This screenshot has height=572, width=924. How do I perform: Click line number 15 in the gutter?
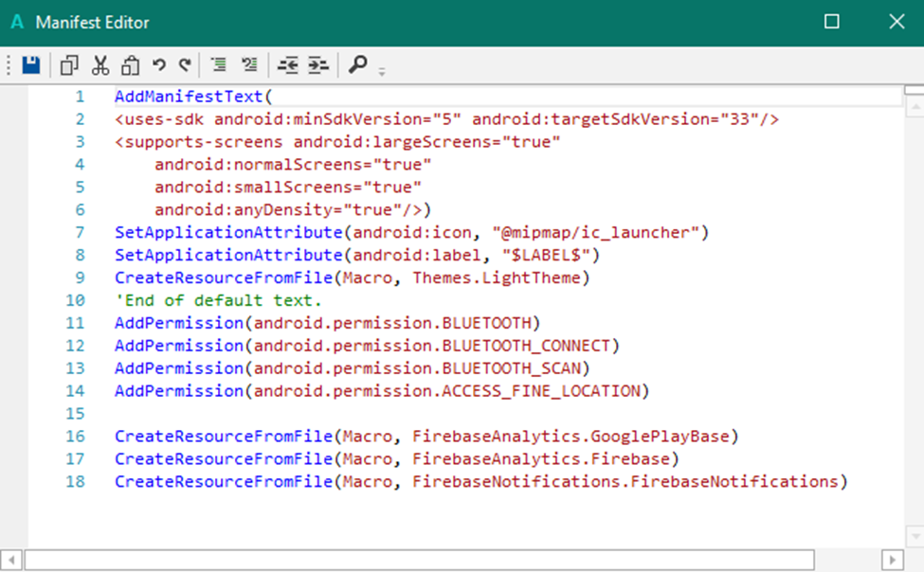tap(75, 414)
